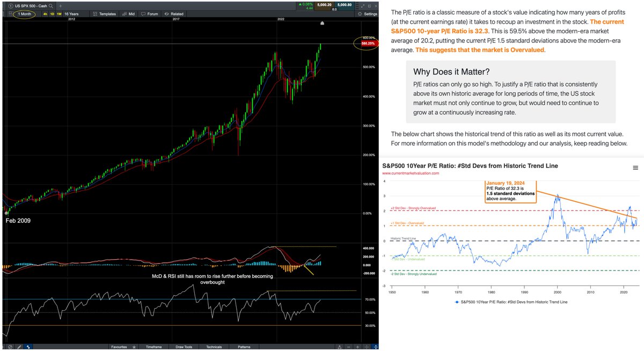Open the layout grid icon left of 1 Month

(x=11, y=14)
